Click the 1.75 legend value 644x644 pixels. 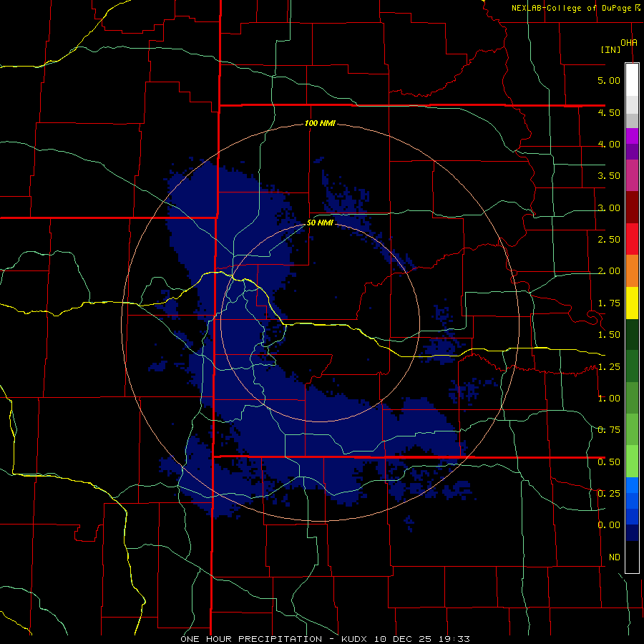pyautogui.click(x=609, y=303)
